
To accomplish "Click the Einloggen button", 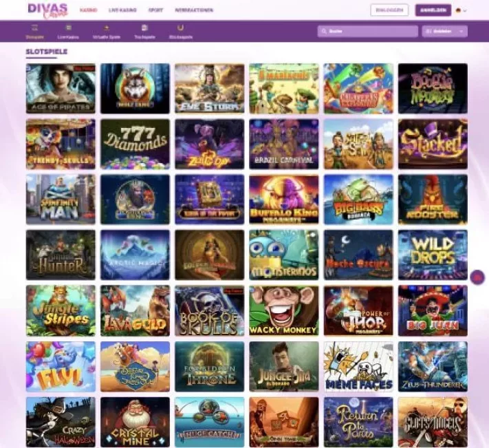I will pos(389,10).
